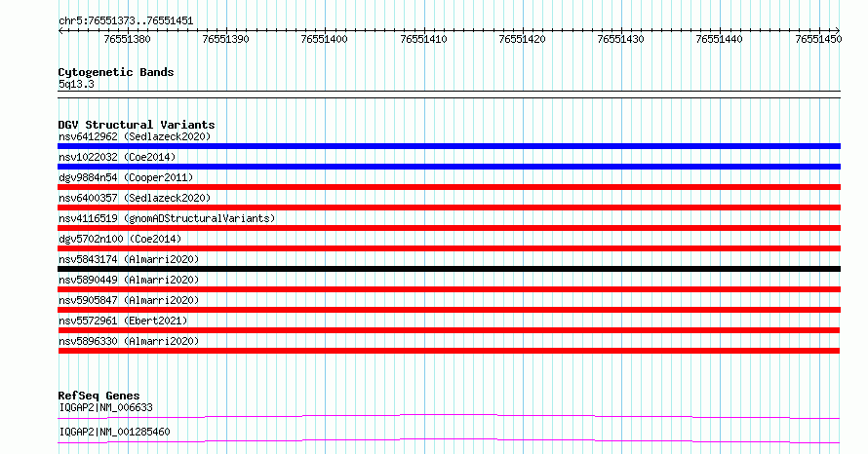868x454 pixels.
Task: Click magenta gene line under IQGAP2|NM_001285460
Action: pyautogui.click(x=449, y=440)
